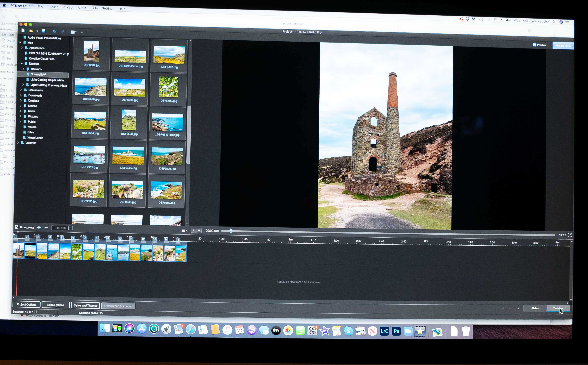Click the file list vertical scrollbar handle
This screenshot has width=588, height=365.
[189, 135]
